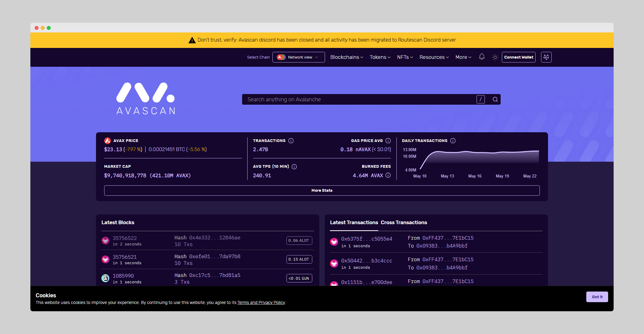
Task: Click the 0.06 ALOT fee badge
Action: tap(299, 241)
